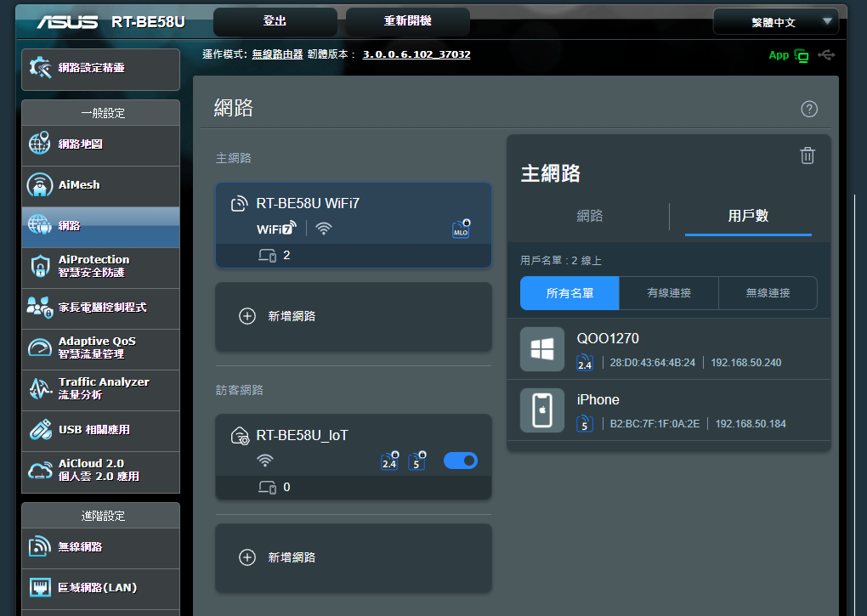This screenshot has width=867, height=616.
Task: Click the 訪客網路 section heading
Action: (x=240, y=390)
